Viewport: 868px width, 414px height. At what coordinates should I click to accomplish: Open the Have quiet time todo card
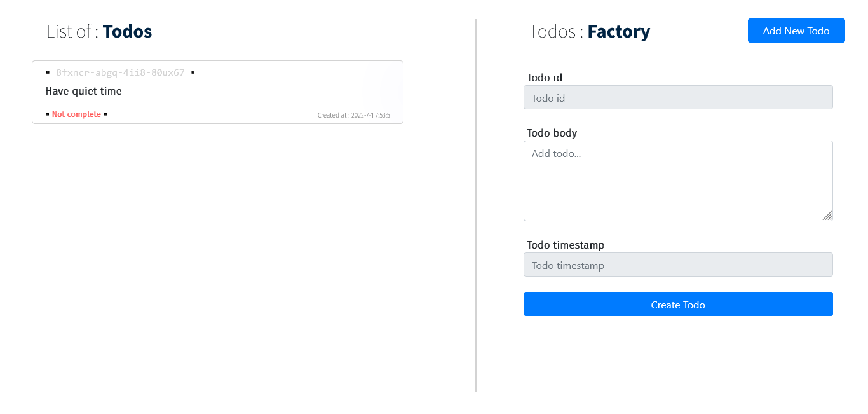(x=217, y=92)
